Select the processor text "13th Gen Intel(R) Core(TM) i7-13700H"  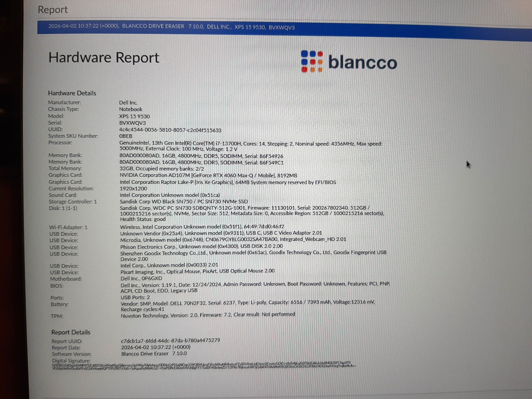[x=196, y=143]
